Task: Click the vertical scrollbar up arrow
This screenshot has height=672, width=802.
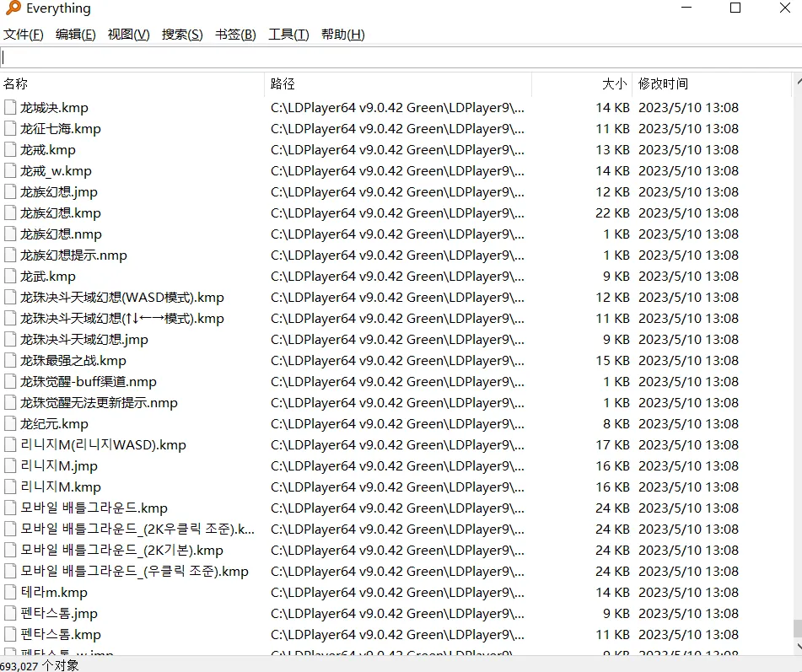Action: 799,81
